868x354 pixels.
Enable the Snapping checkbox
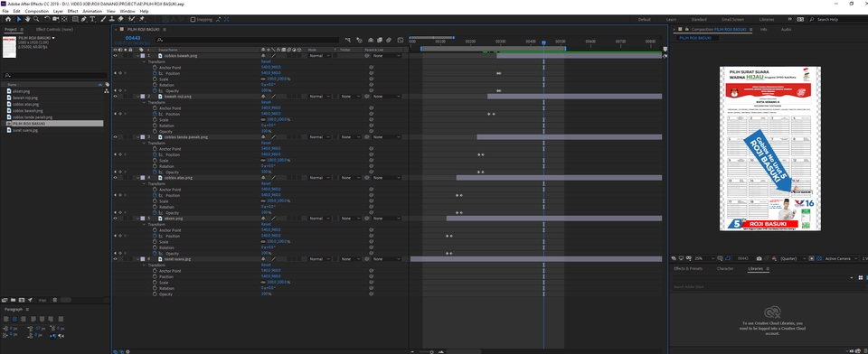pyautogui.click(x=193, y=19)
